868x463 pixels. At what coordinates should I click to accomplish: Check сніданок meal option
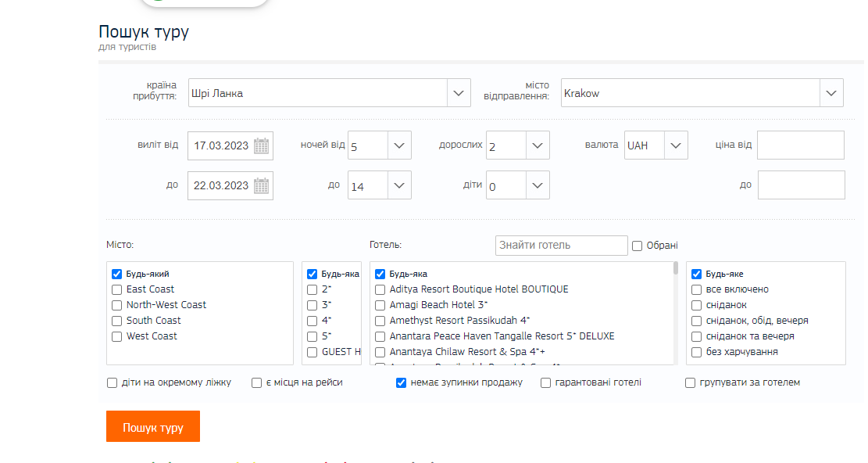tap(696, 305)
